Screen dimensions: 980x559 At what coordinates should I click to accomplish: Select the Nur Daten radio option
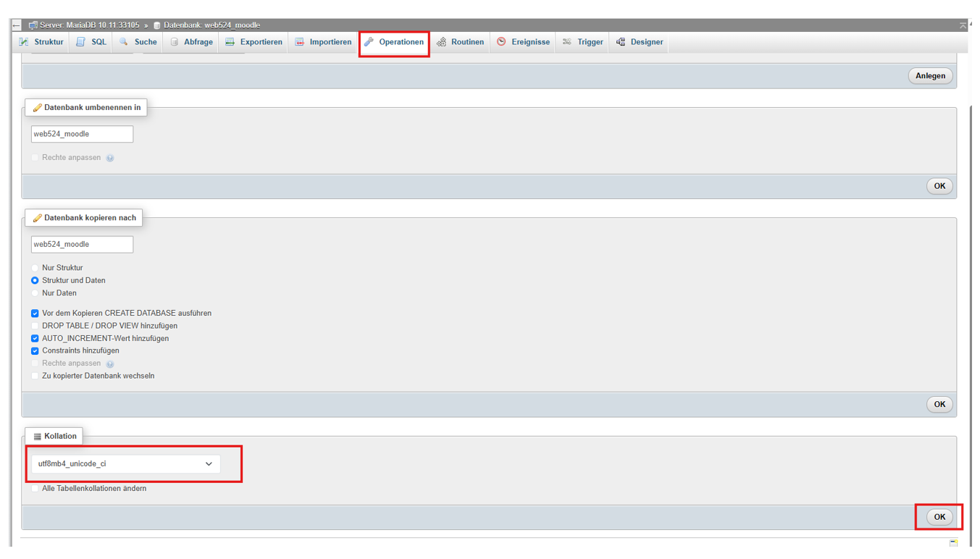[35, 293]
